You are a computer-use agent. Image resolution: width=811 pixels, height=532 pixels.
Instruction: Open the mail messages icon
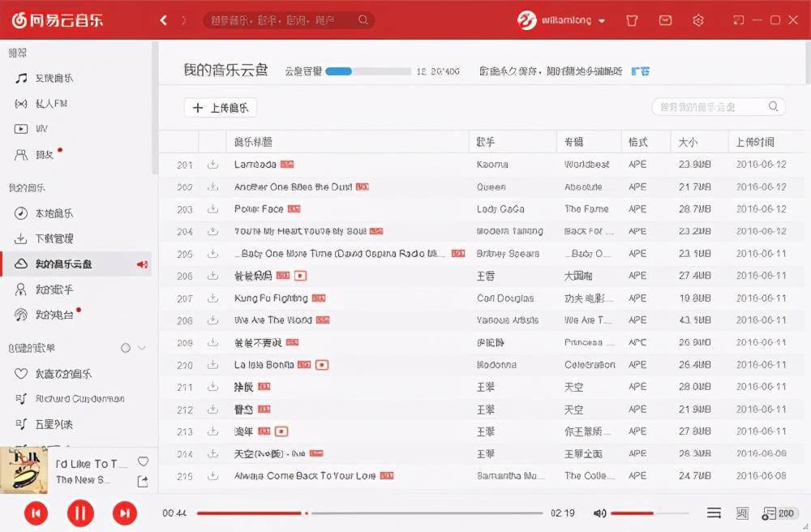click(x=665, y=20)
